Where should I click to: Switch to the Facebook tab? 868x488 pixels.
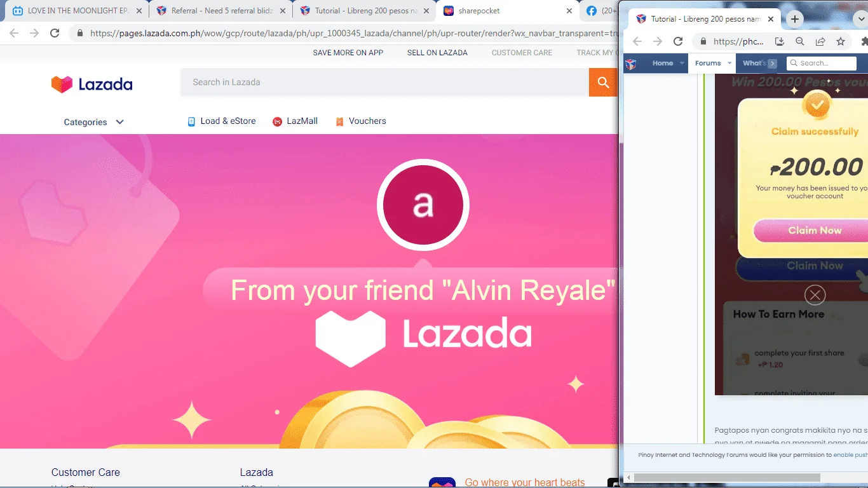(x=599, y=11)
